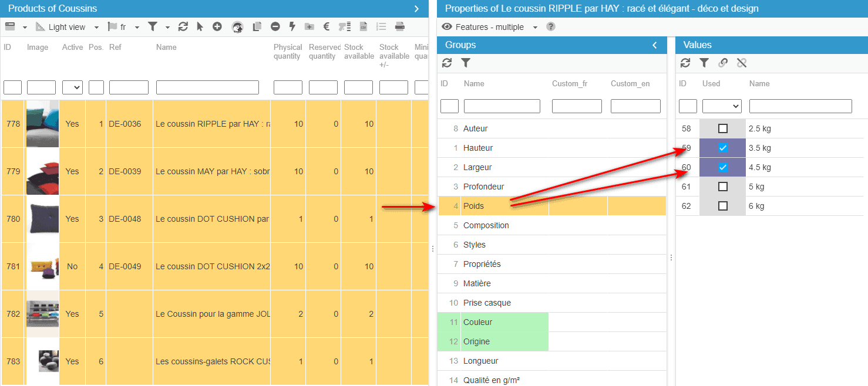
Task: Collapse the Groups panel with chevron
Action: (655, 45)
